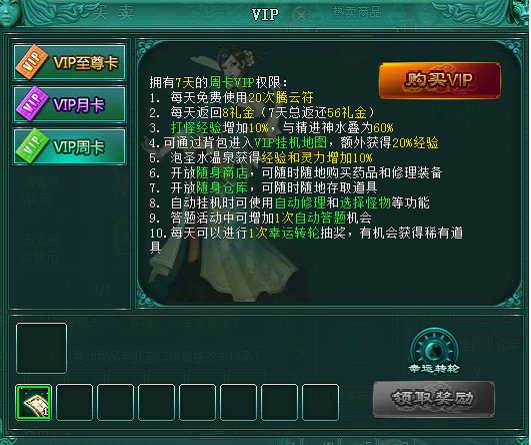Screen dimensions: 531x445
Task: Click the purple VIP diamond icon
Action: [x=32, y=103]
